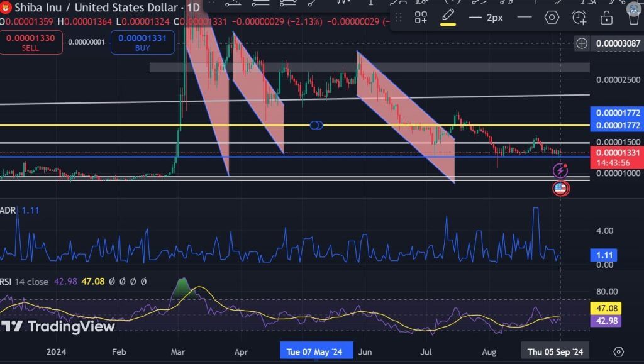Click the ADR legend value 1.11
The width and height of the screenshot is (644, 364).
30,211
